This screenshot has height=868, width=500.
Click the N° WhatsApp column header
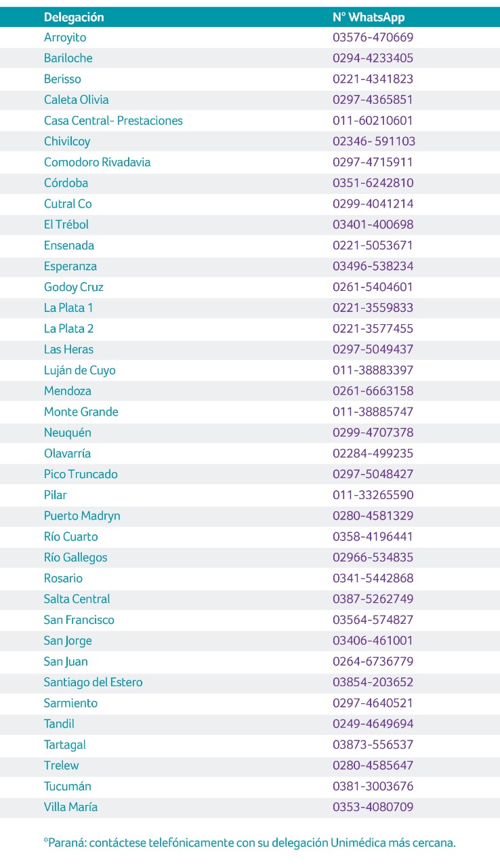369,18
